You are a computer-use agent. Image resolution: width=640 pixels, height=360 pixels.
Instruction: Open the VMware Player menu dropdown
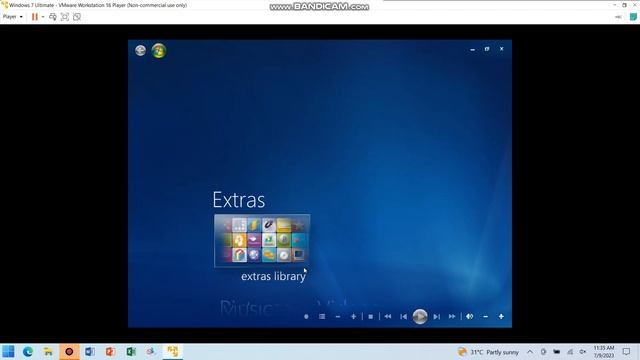pos(13,17)
